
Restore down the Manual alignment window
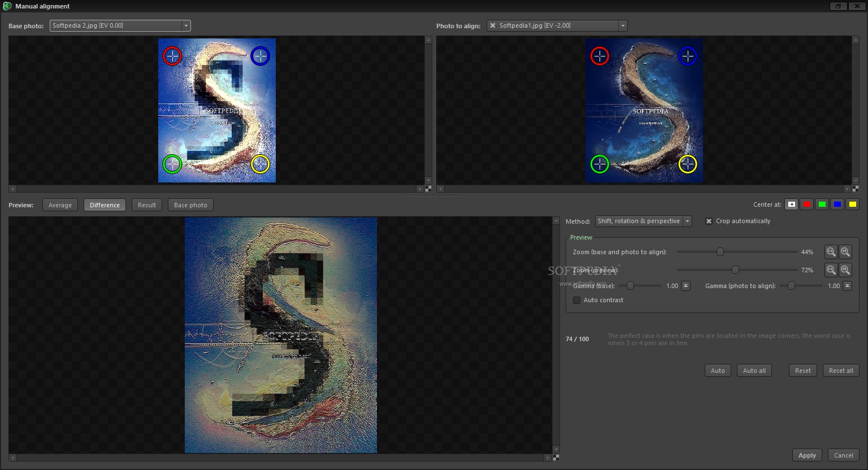[838, 6]
